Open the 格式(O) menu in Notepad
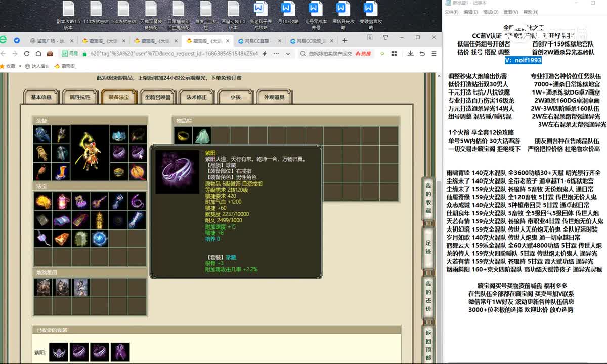Viewport: 607px width, 364px height. [490, 12]
